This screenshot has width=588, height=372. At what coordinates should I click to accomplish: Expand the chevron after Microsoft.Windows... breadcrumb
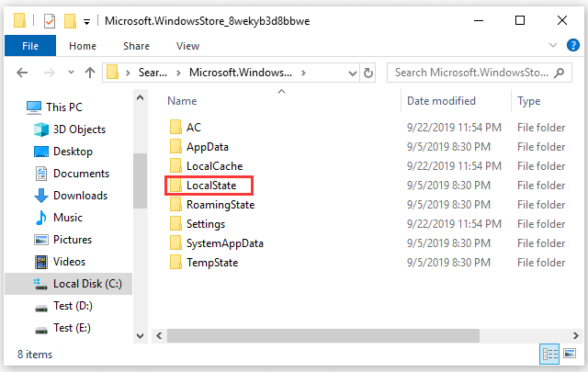point(303,73)
